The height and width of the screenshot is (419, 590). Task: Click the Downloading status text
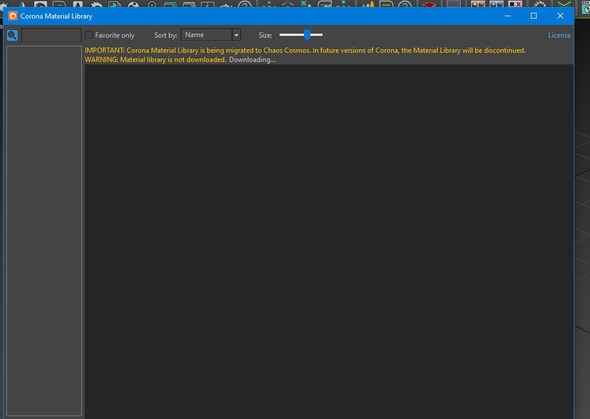pyautogui.click(x=252, y=60)
